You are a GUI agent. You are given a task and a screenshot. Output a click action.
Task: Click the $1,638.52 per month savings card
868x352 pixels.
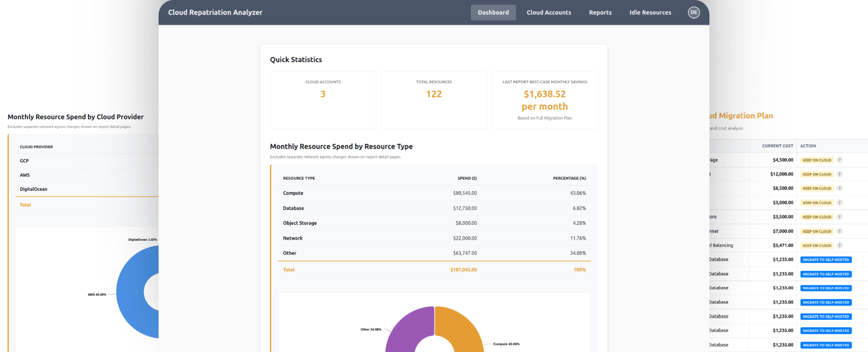(x=545, y=100)
